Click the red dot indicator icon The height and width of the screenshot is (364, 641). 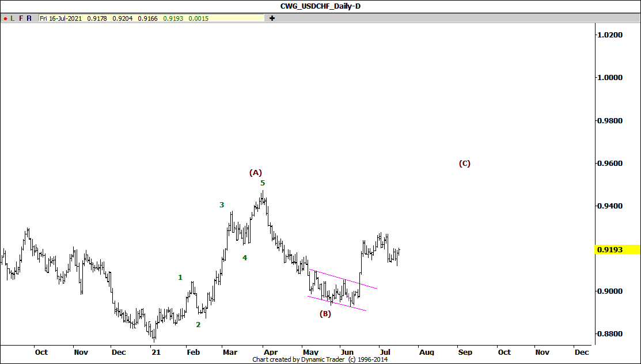tap(5, 18)
